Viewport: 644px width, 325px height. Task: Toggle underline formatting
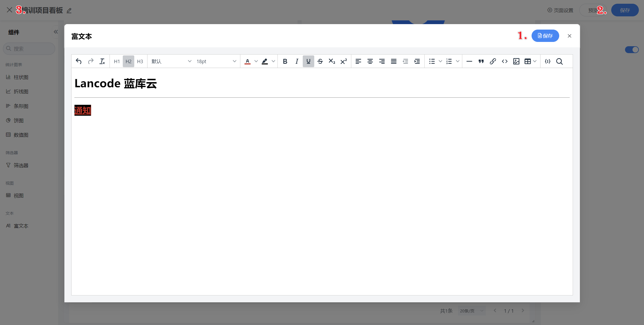point(308,61)
